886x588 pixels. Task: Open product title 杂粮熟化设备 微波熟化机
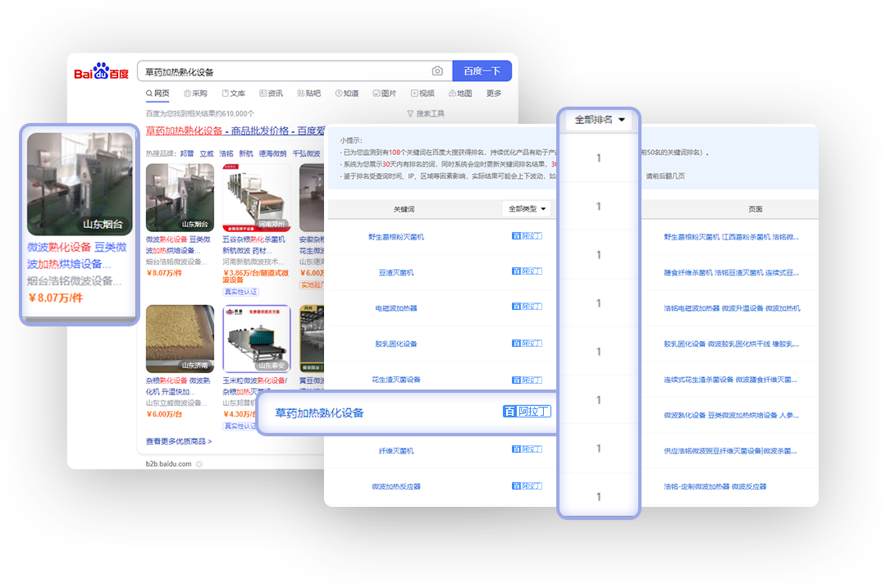[x=178, y=386]
